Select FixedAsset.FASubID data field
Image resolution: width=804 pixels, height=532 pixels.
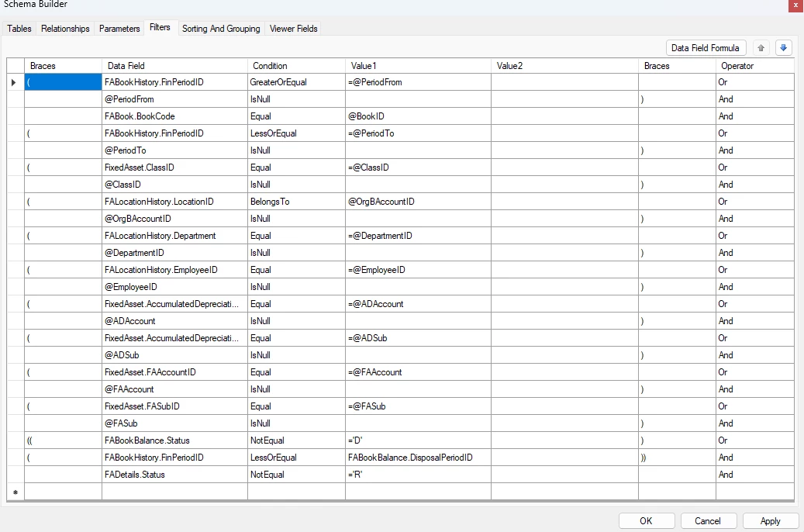174,406
